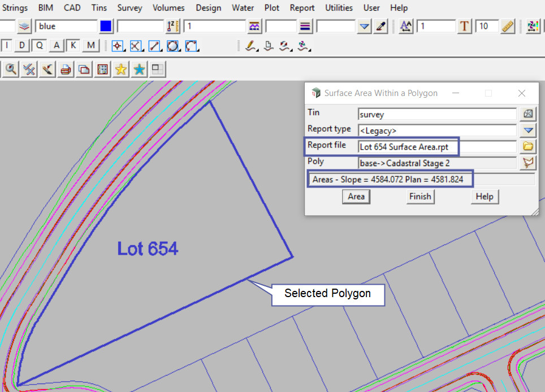
Task: Click the blue colour swatch
Action: pyautogui.click(x=106, y=27)
